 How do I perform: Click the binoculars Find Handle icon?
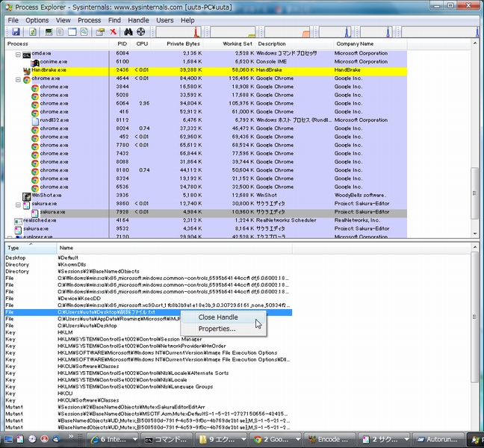click(x=128, y=32)
